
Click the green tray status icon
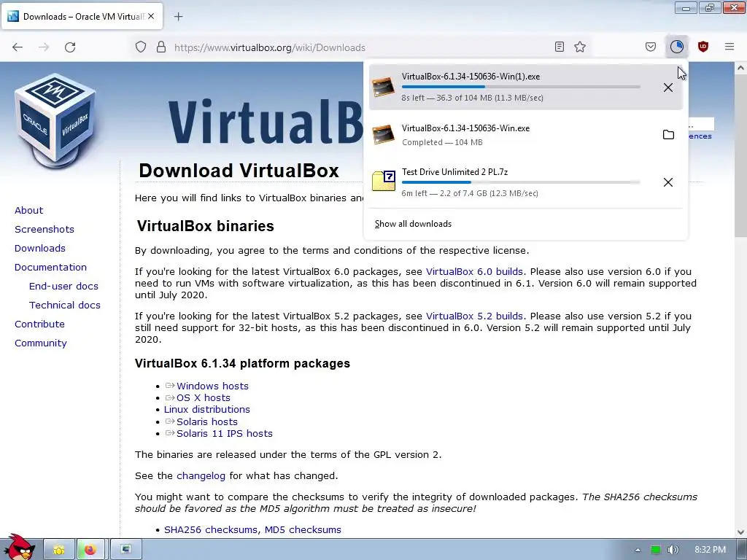click(656, 550)
